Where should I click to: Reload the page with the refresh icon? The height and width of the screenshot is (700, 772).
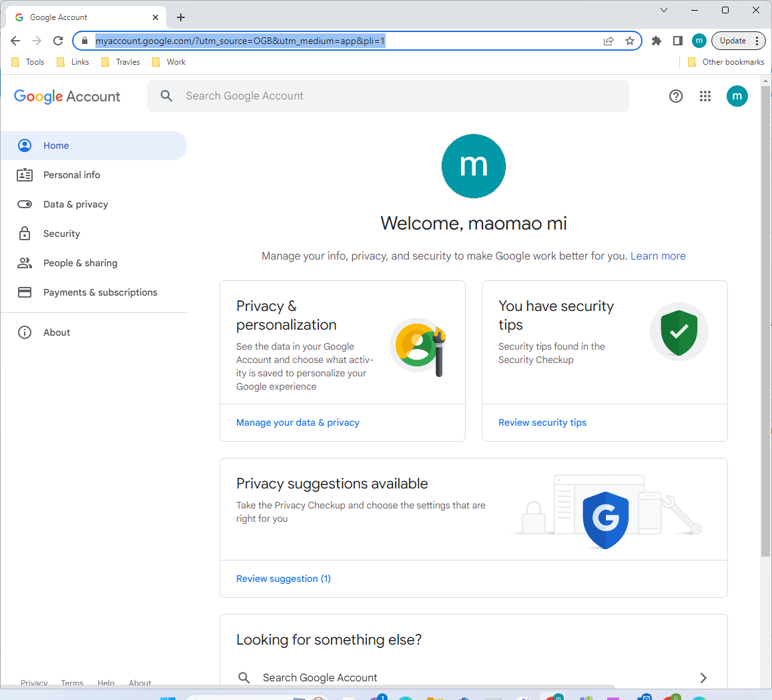coord(58,41)
